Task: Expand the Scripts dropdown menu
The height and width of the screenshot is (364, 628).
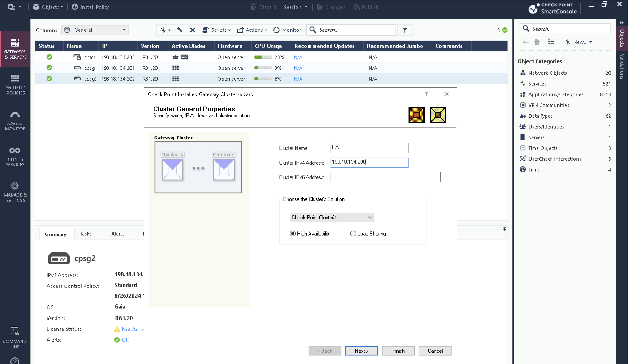Action: (217, 30)
